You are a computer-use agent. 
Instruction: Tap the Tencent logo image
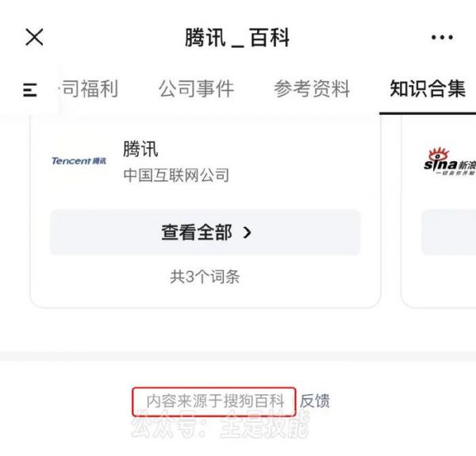click(79, 161)
